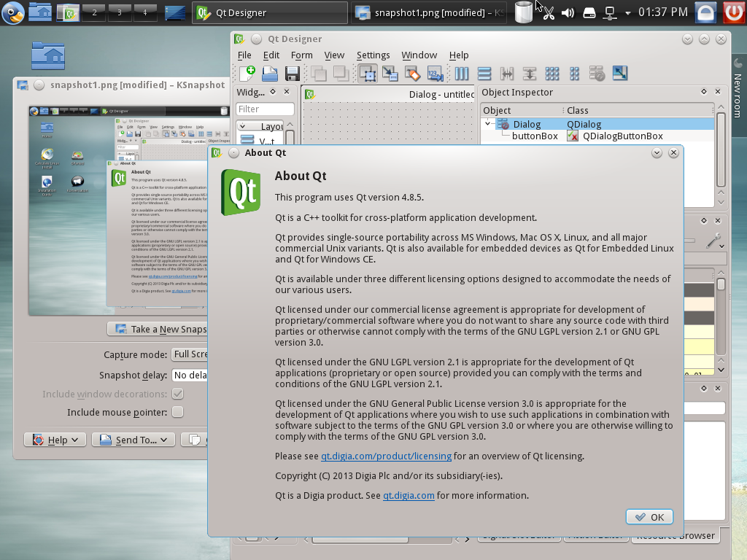Switch to Resource Browser tab

676,536
